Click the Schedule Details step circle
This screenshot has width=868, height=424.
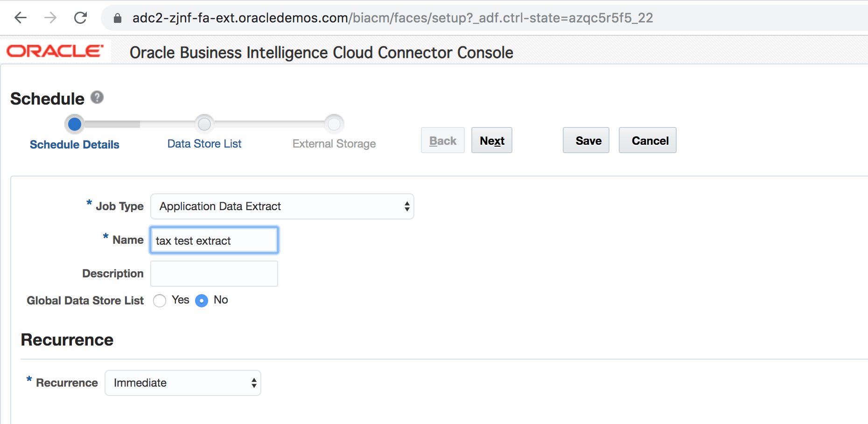pyautogui.click(x=75, y=124)
